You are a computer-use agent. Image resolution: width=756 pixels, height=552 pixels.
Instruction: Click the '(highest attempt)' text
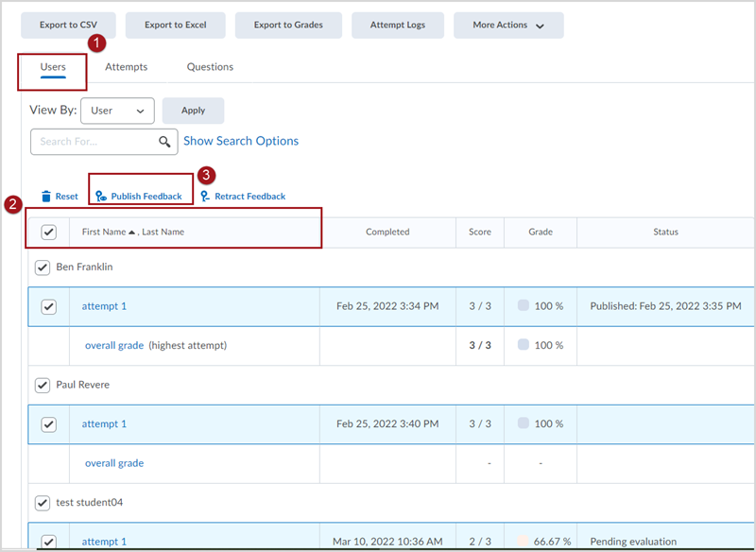[187, 345]
